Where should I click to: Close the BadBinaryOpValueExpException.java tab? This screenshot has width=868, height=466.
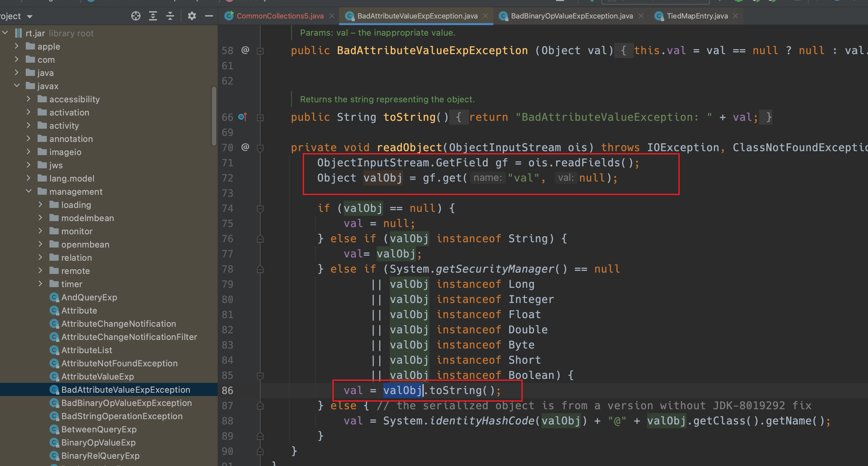[x=641, y=16]
